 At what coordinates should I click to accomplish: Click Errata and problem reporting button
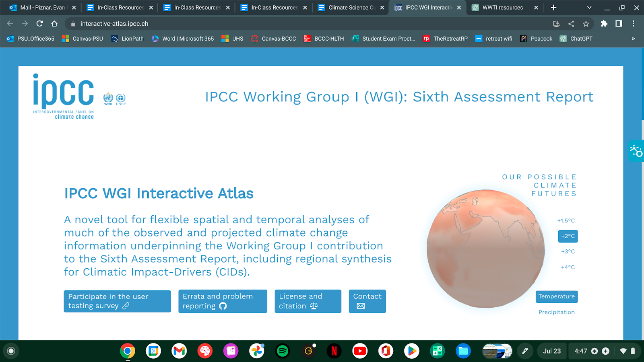tap(223, 301)
